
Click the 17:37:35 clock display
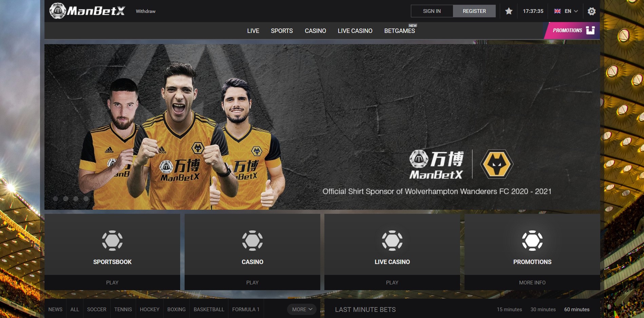(533, 11)
